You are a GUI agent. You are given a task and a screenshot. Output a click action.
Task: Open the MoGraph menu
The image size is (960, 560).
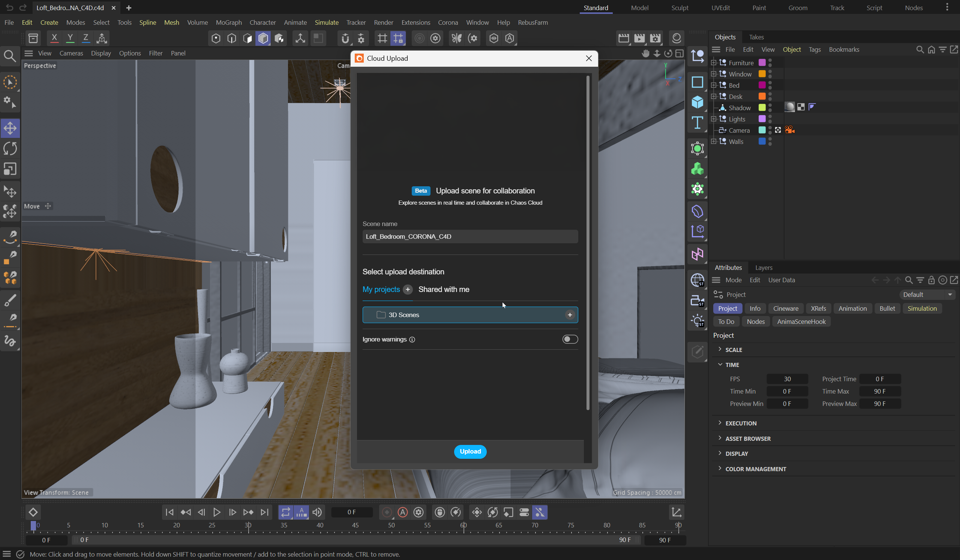tap(229, 22)
